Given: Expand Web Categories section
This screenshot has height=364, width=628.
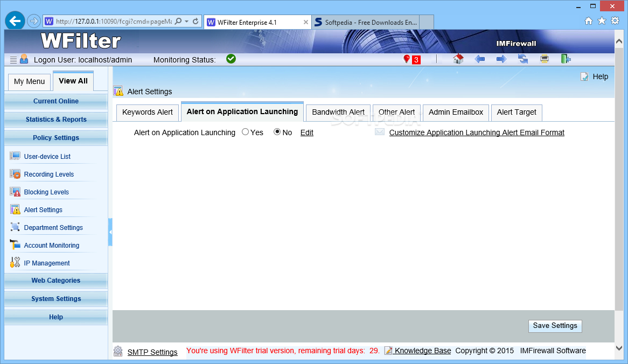Looking at the screenshot, I should (55, 281).
